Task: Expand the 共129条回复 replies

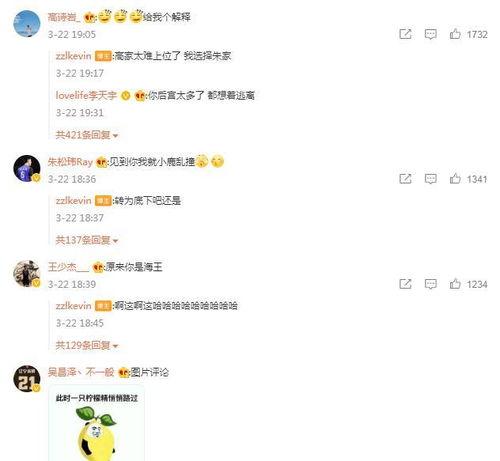Action: point(87,345)
